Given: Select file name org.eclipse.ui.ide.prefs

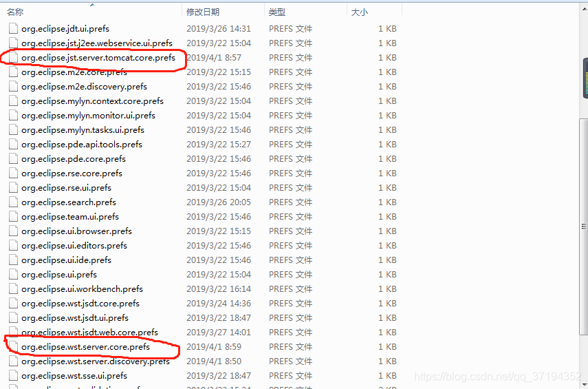Looking at the screenshot, I should 67,260.
